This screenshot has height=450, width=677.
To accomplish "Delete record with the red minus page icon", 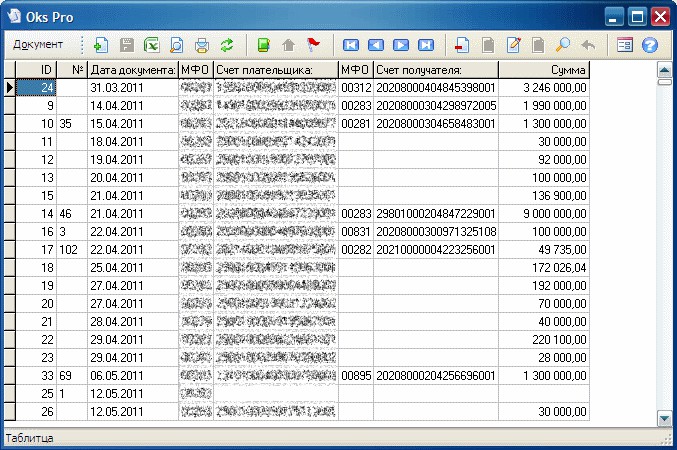I will pyautogui.click(x=462, y=45).
